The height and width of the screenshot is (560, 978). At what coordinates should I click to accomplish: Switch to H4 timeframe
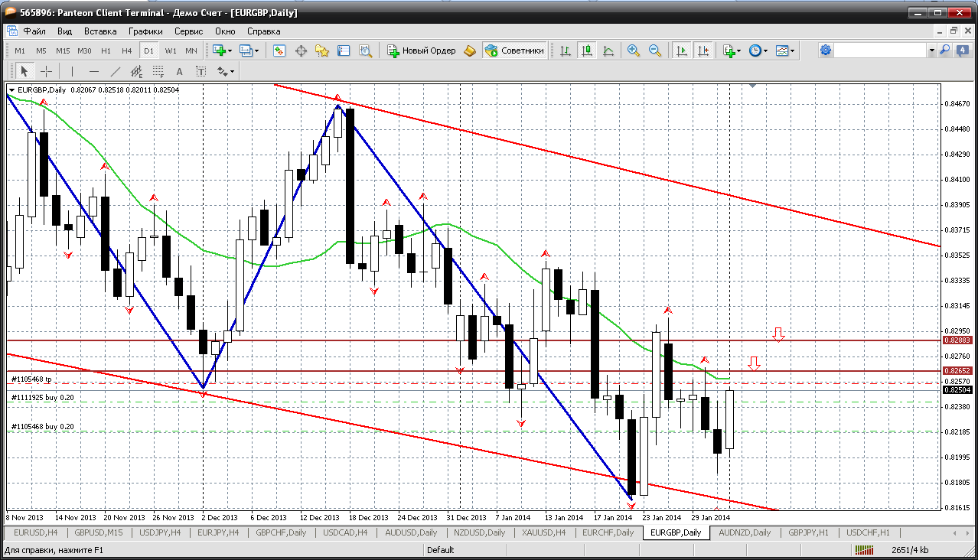coord(127,50)
